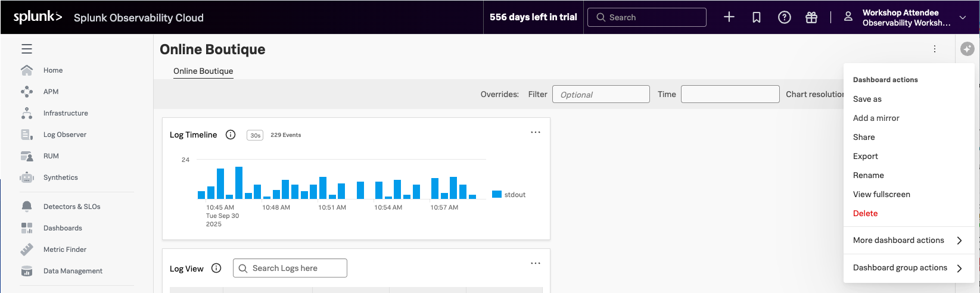
Task: Open the Synthetics robot icon
Action: point(27,177)
